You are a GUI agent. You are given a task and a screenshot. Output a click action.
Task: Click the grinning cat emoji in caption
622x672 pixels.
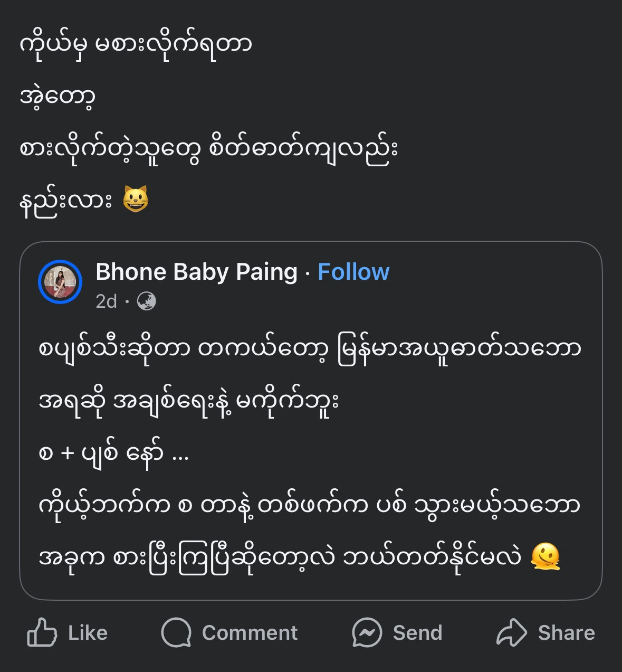136,200
